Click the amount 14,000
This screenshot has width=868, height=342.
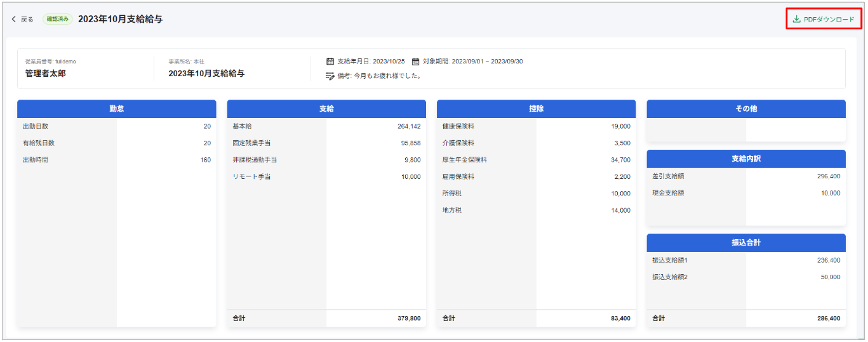pyautogui.click(x=621, y=210)
